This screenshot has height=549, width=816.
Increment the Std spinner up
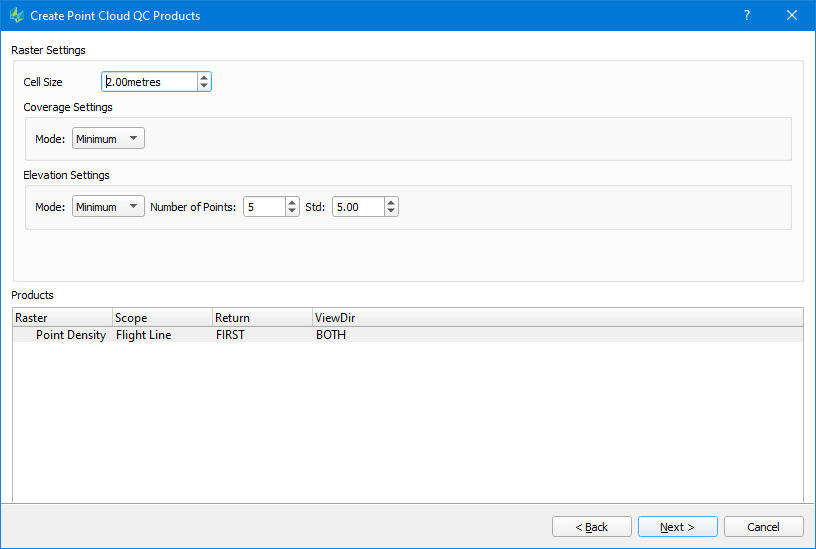click(391, 202)
